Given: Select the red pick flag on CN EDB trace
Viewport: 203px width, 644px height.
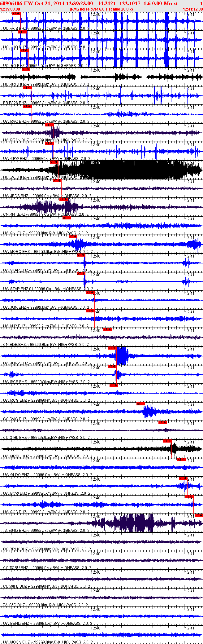Looking at the screenshot, I should pyautogui.click(x=107, y=329).
